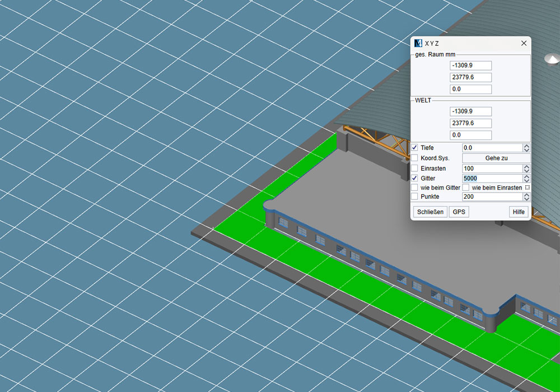Click the Schließen button
The width and height of the screenshot is (560, 392).
[430, 212]
